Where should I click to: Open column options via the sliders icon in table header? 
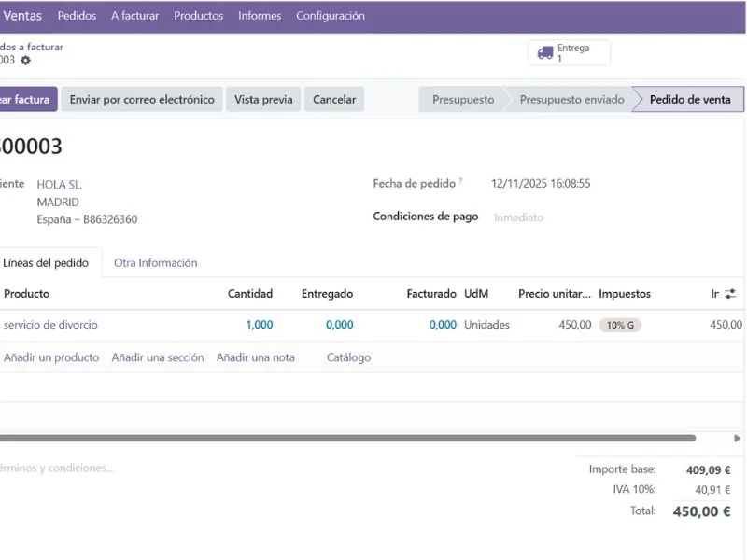click(730, 293)
